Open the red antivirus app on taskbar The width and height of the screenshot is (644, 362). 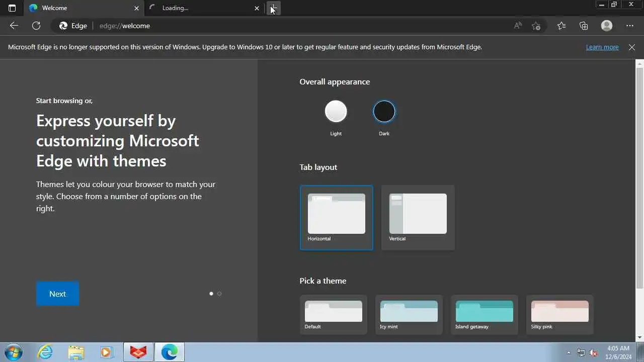[x=138, y=352]
